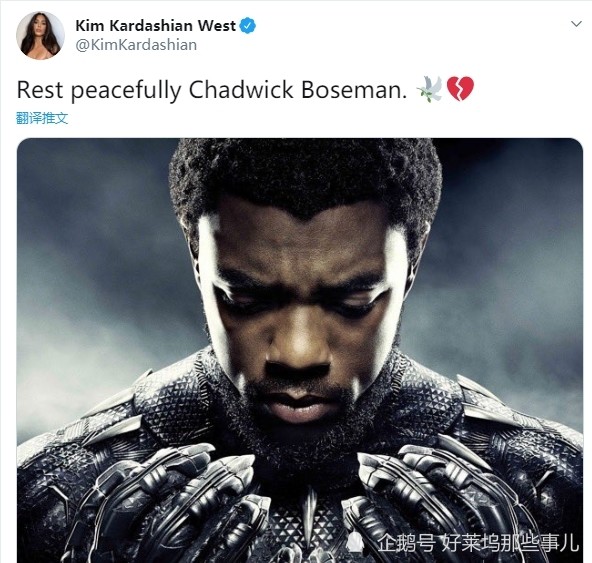Click the dove emoji in the tweet
The width and height of the screenshot is (592, 563).
pyautogui.click(x=429, y=89)
